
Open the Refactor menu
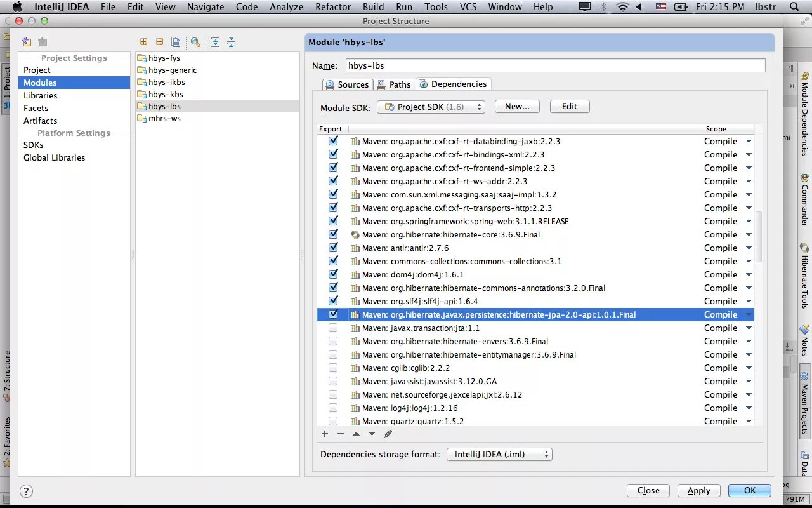coord(333,7)
